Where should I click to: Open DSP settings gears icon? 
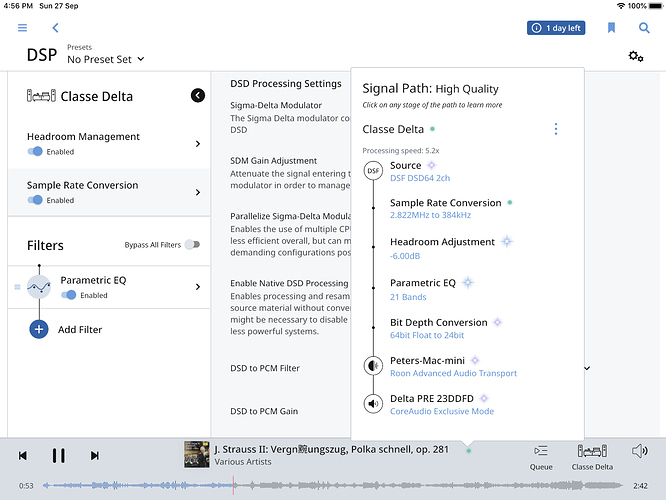pos(636,56)
